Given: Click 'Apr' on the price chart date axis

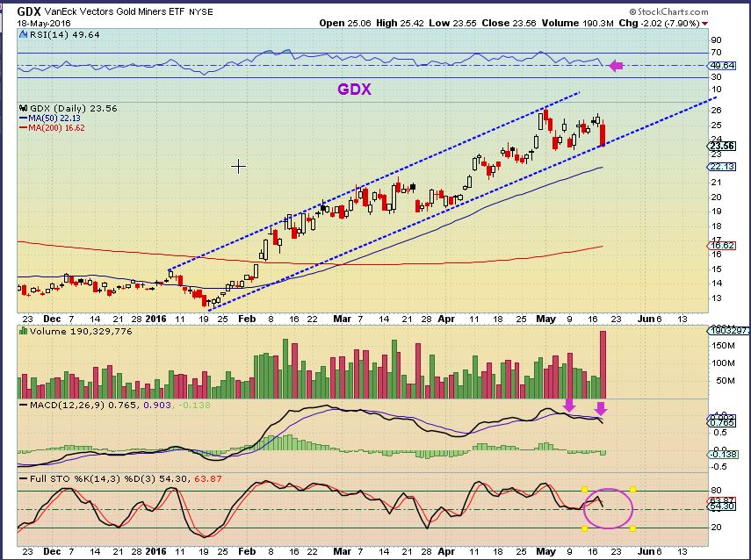Looking at the screenshot, I should tap(446, 319).
